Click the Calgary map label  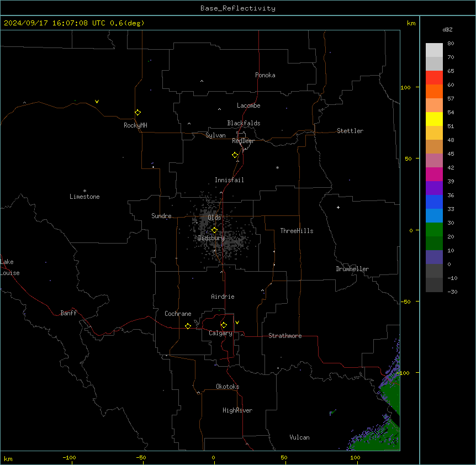221,333
